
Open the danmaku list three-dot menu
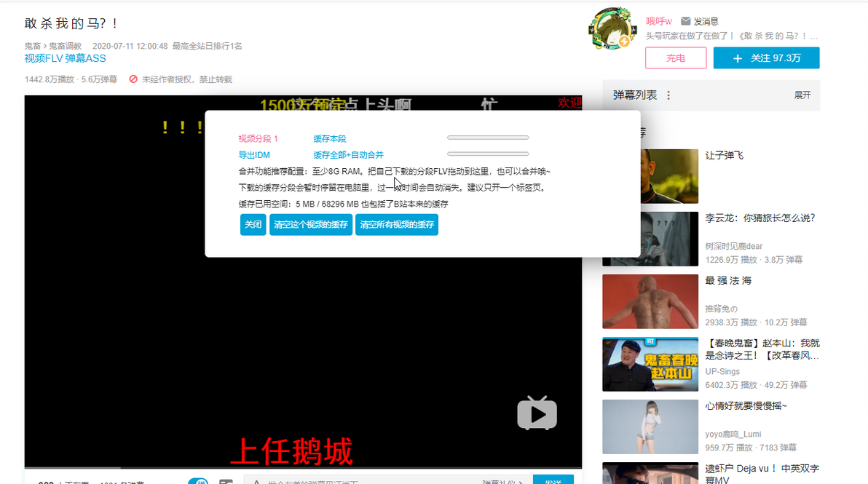click(668, 95)
